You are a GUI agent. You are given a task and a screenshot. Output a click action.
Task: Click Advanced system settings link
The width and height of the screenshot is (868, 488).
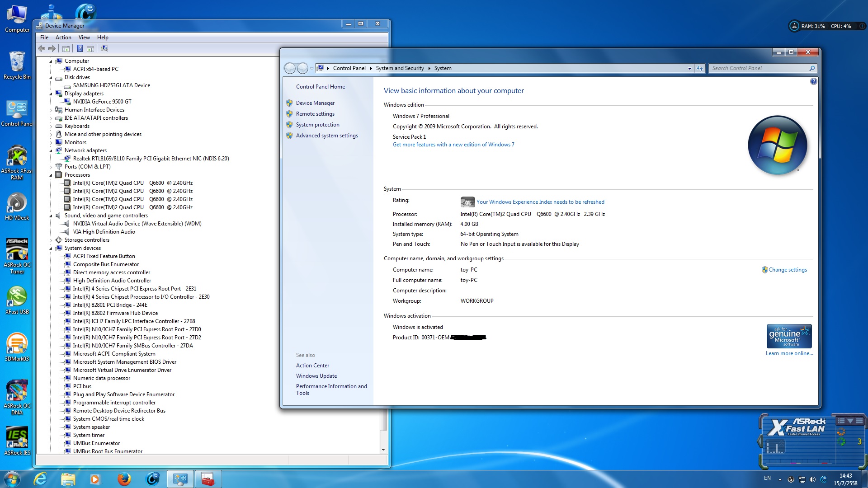tap(326, 136)
